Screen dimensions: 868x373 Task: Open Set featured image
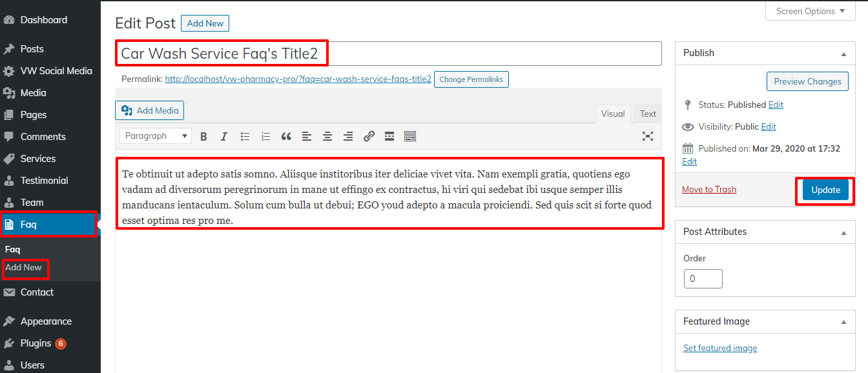(x=719, y=347)
